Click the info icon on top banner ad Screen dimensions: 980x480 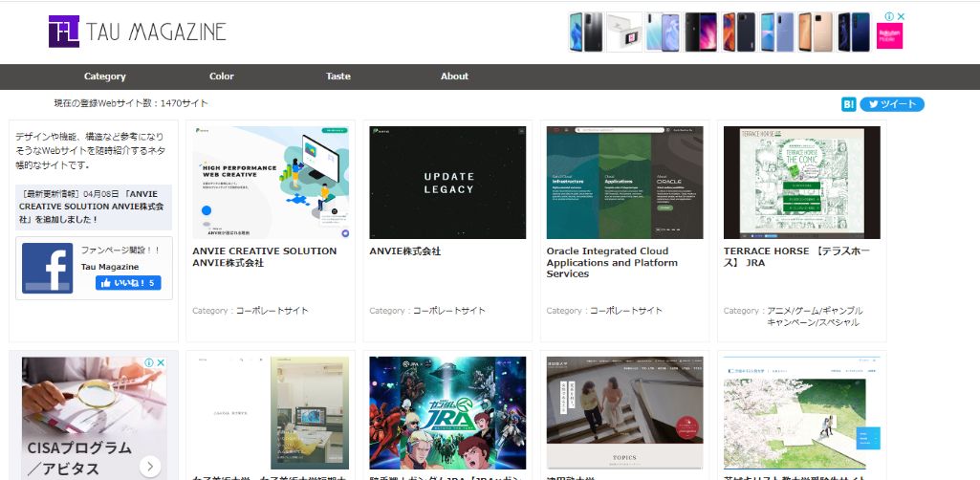coord(888,17)
